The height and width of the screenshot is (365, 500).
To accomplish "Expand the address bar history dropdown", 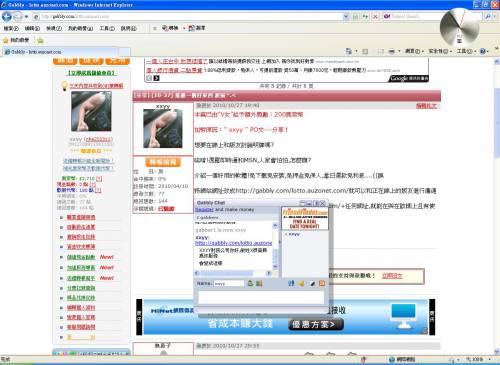I will pos(346,16).
